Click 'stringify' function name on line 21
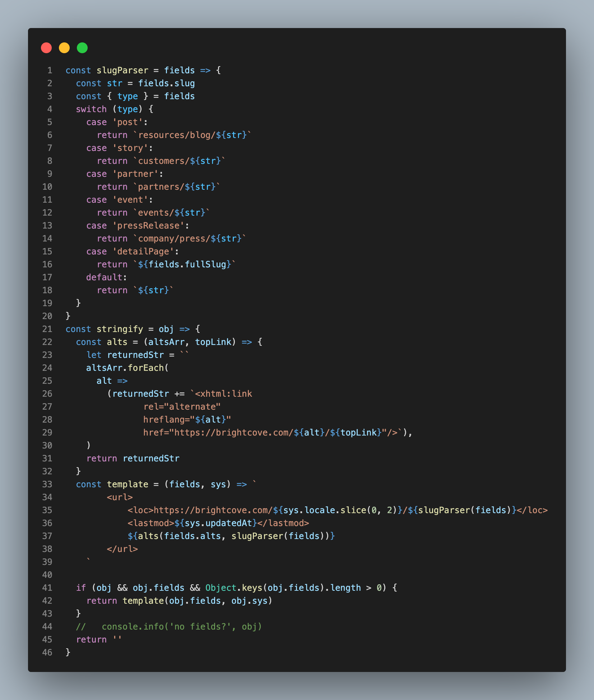This screenshot has height=700, width=594. 120,329
